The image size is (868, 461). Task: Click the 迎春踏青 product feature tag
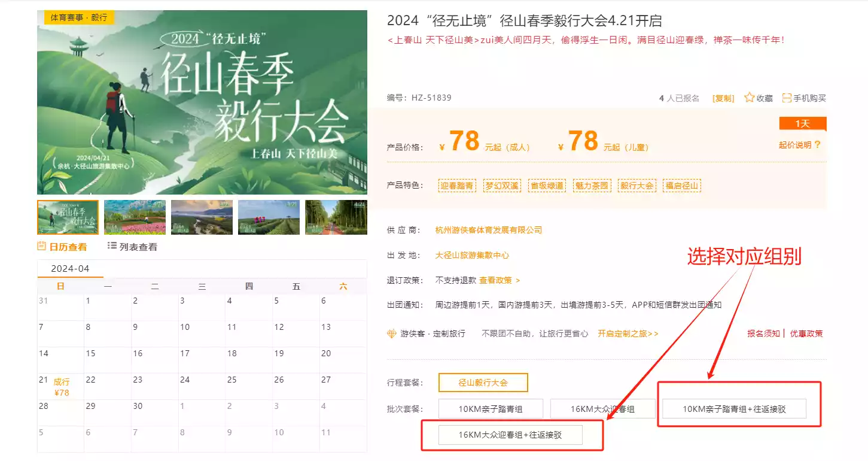pyautogui.click(x=456, y=186)
